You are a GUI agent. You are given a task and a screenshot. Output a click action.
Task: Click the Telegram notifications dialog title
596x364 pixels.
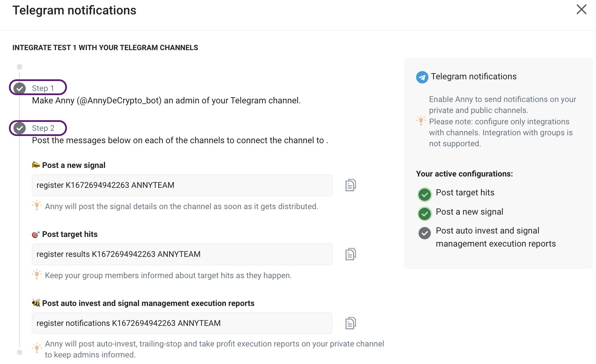(74, 10)
